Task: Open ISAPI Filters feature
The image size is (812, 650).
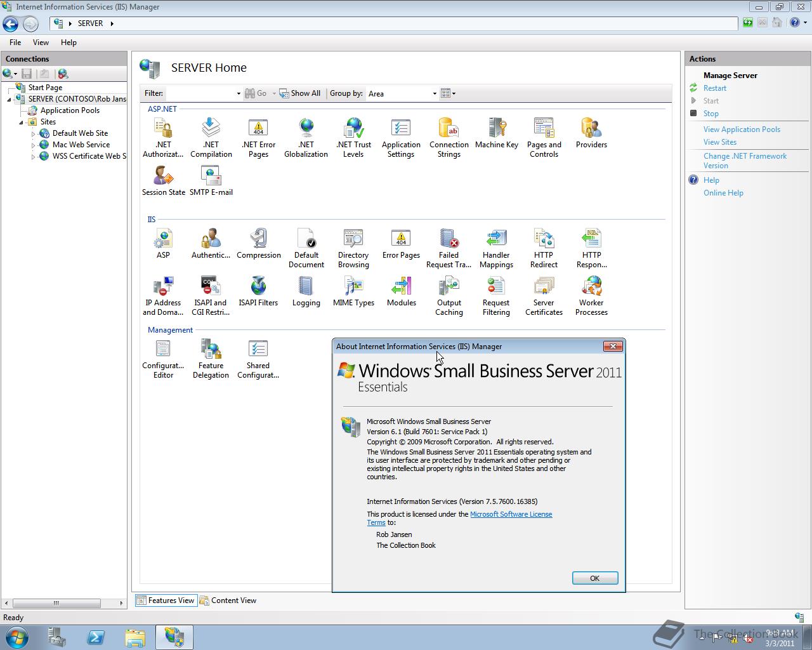Action: tap(258, 291)
